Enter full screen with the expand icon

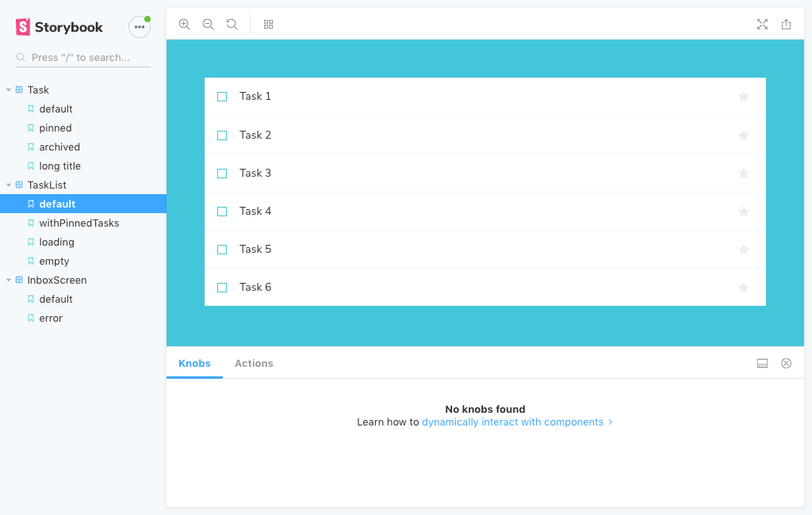(x=762, y=25)
